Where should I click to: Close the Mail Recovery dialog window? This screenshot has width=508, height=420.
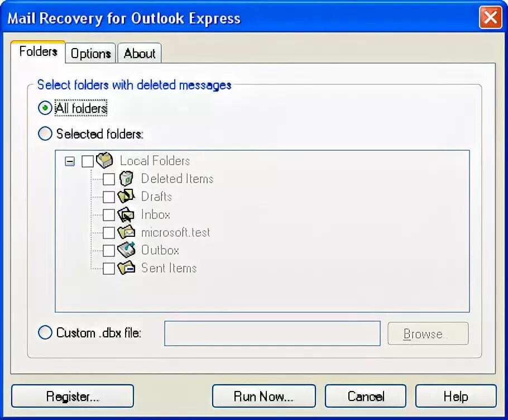491,17
